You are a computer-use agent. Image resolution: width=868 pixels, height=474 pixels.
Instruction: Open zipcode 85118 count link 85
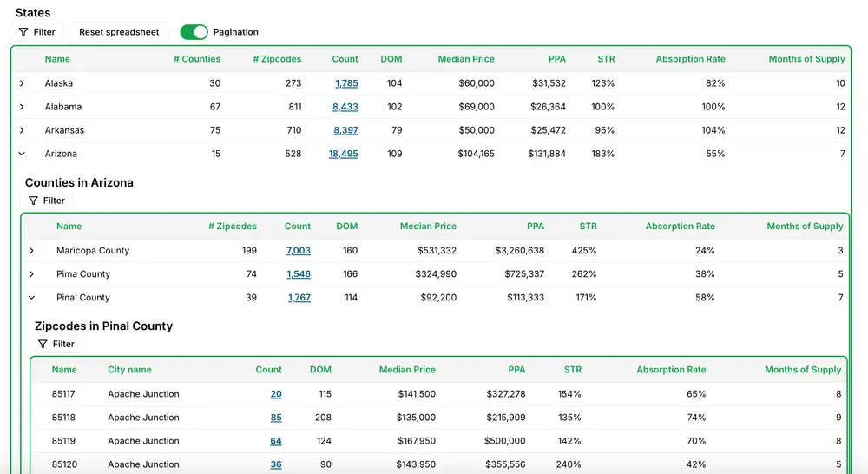(276, 417)
